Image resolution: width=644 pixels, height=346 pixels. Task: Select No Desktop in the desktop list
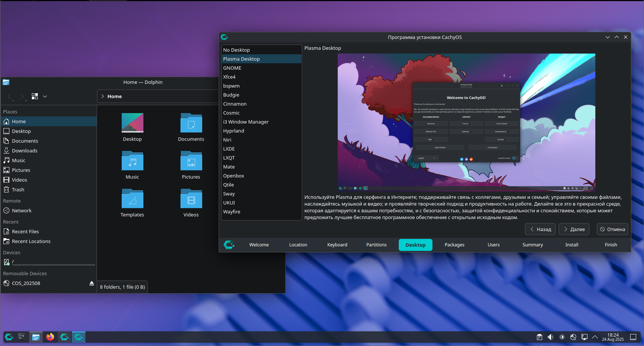click(261, 50)
